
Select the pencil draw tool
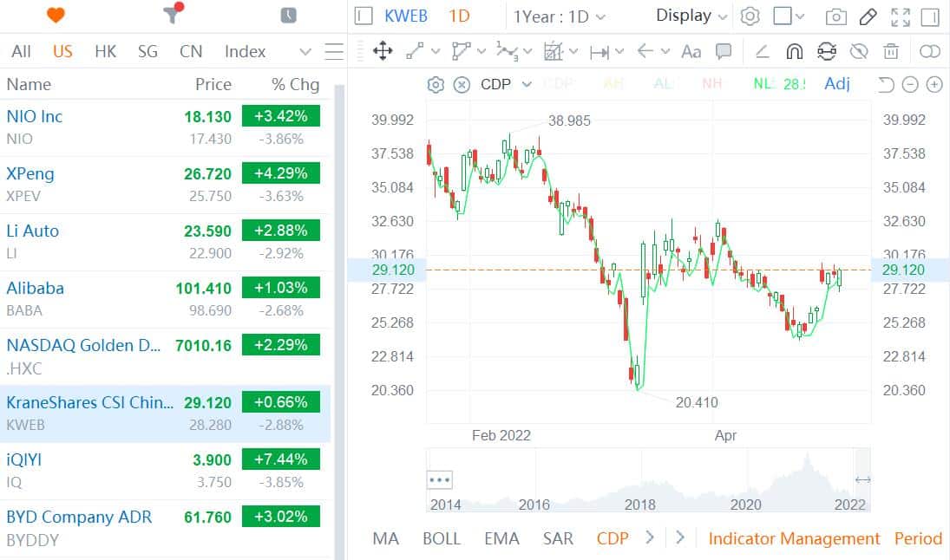pyautogui.click(x=868, y=16)
